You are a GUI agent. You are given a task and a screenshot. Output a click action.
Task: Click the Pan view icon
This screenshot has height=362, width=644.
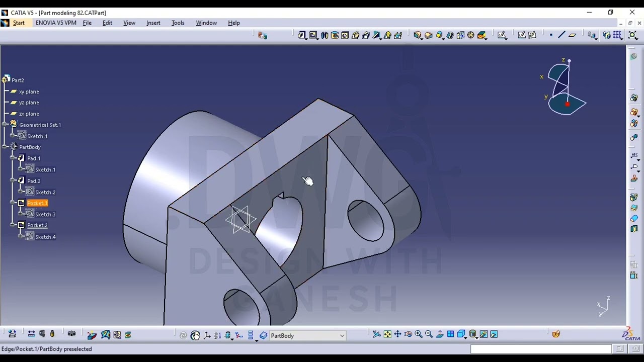[397, 334]
